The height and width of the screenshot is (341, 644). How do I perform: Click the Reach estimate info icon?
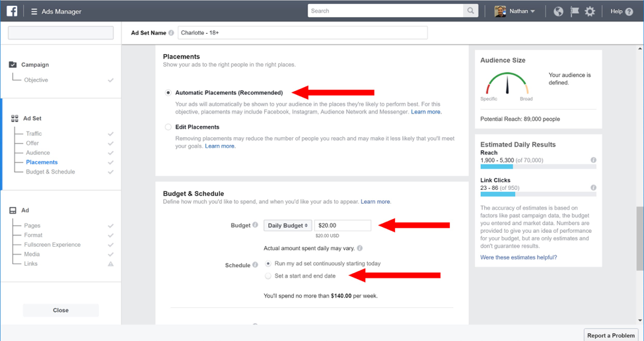coord(593,160)
